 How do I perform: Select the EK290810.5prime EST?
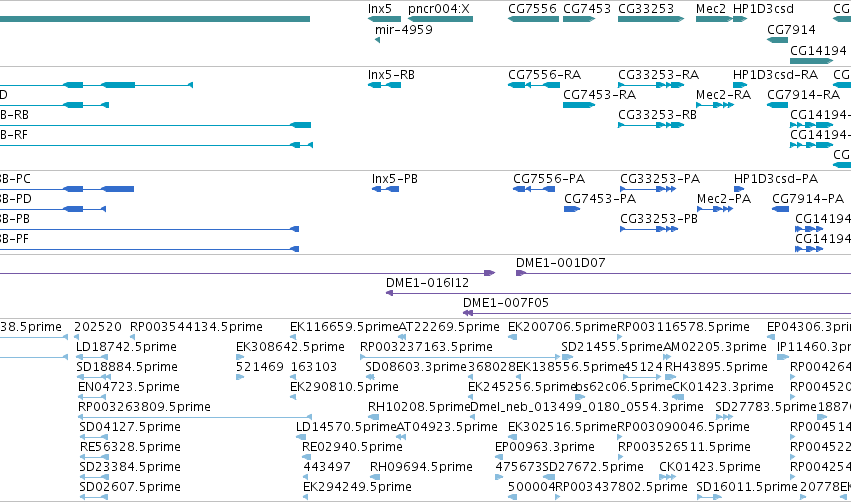point(293,397)
